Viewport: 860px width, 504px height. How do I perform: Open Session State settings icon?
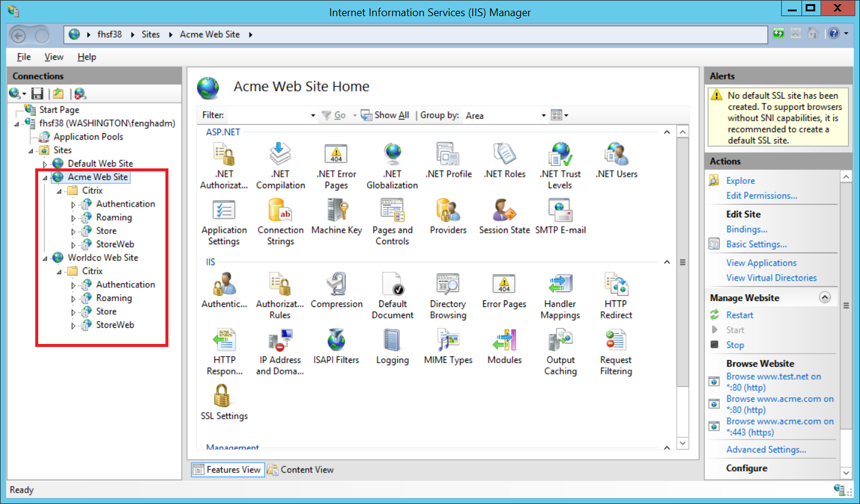point(504,211)
